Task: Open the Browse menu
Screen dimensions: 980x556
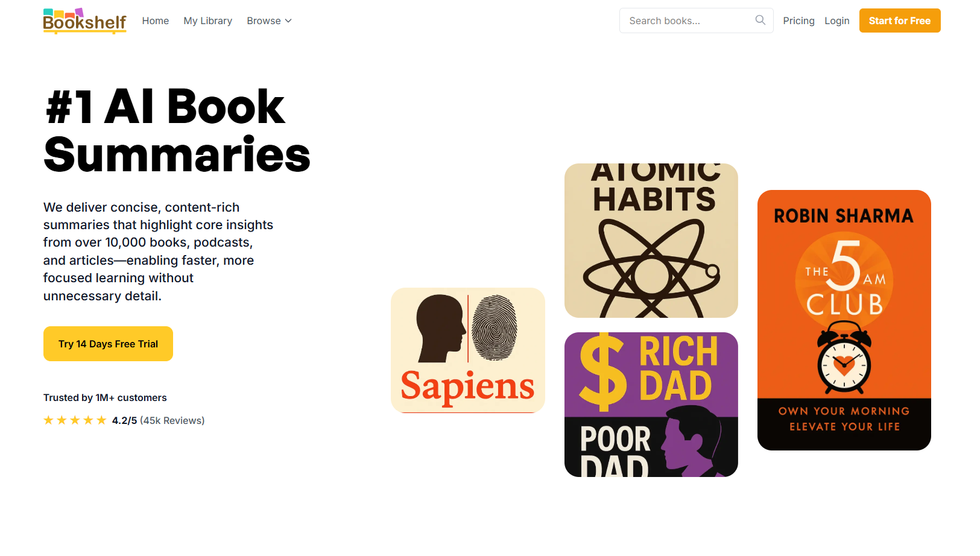Action: point(269,21)
